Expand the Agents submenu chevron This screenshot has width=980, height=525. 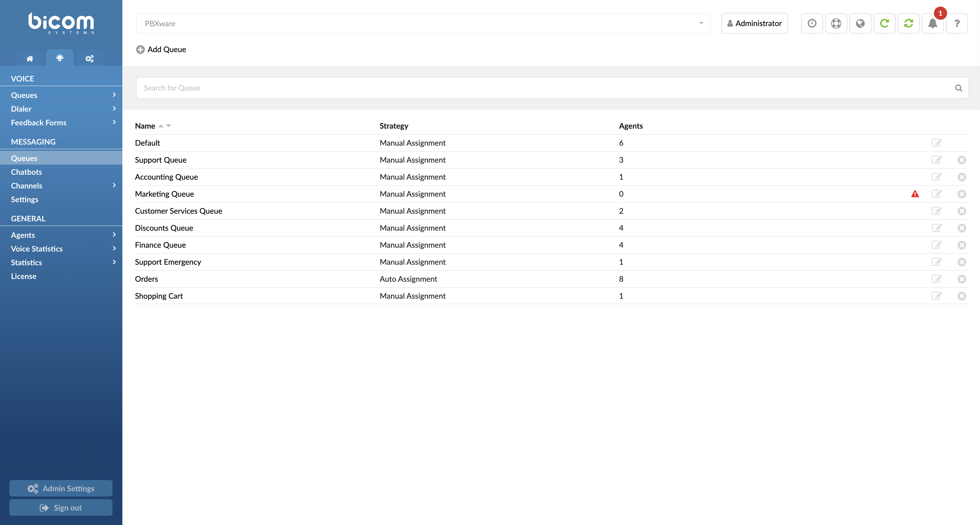(x=114, y=235)
